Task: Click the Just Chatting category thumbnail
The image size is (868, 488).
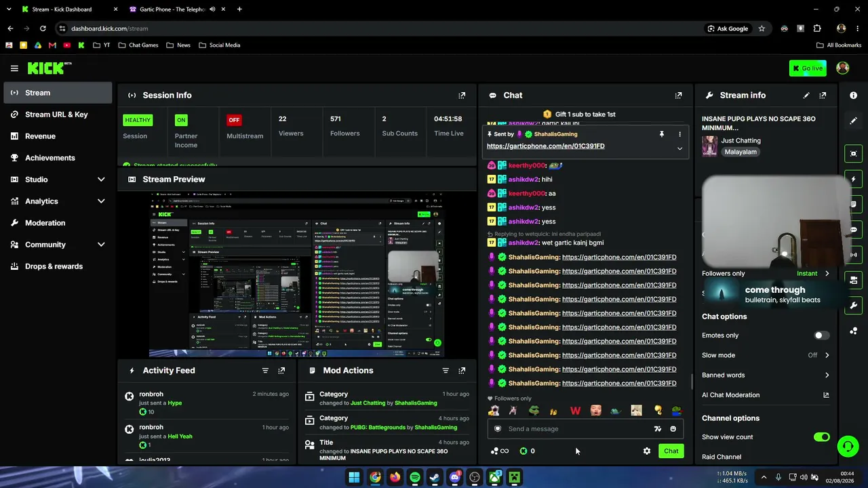Action: pyautogui.click(x=709, y=146)
